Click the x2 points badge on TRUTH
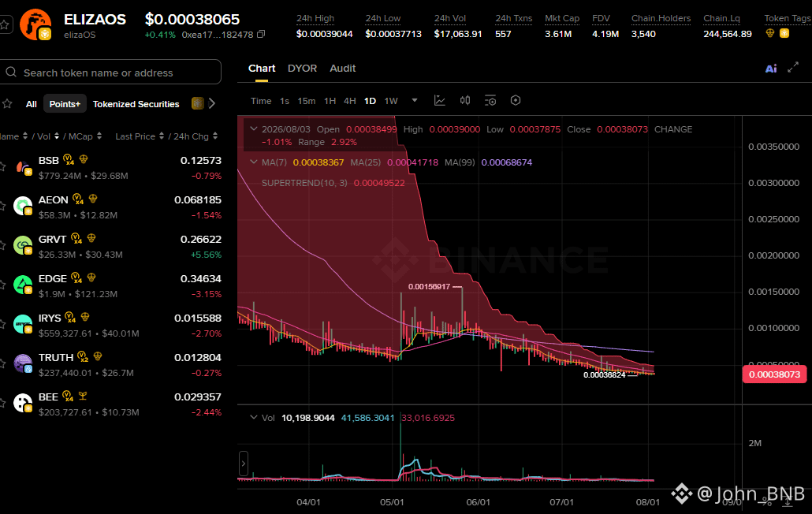This screenshot has height=514, width=812. [83, 356]
